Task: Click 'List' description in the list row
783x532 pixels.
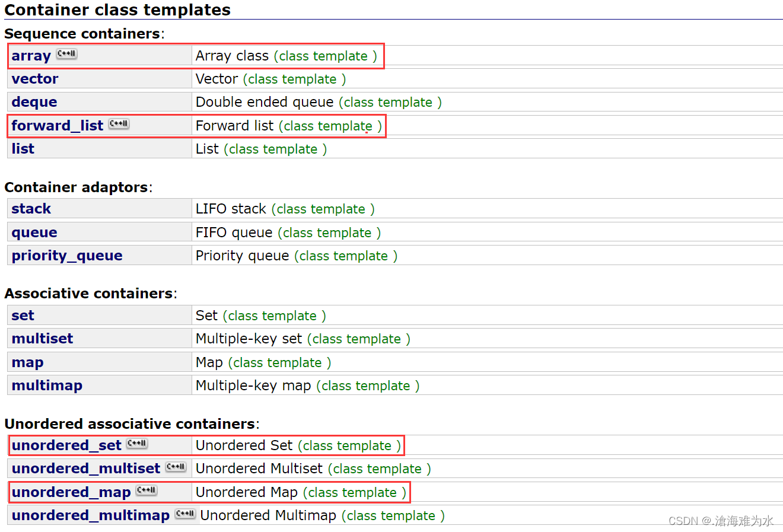Action: pos(207,149)
